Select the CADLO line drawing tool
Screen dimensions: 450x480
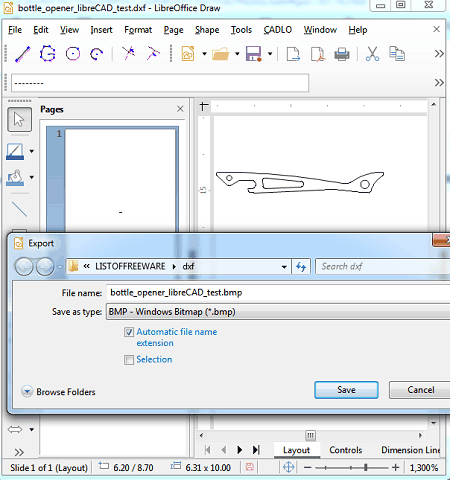point(23,54)
